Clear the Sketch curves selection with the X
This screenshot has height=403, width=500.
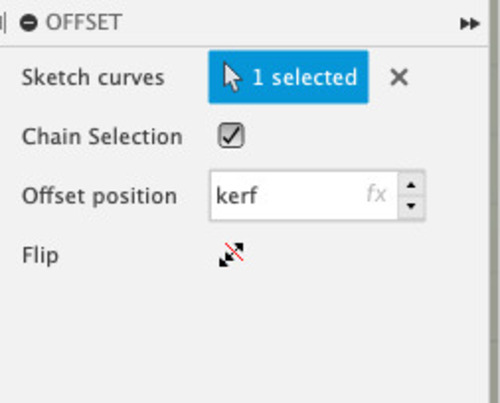point(399,77)
